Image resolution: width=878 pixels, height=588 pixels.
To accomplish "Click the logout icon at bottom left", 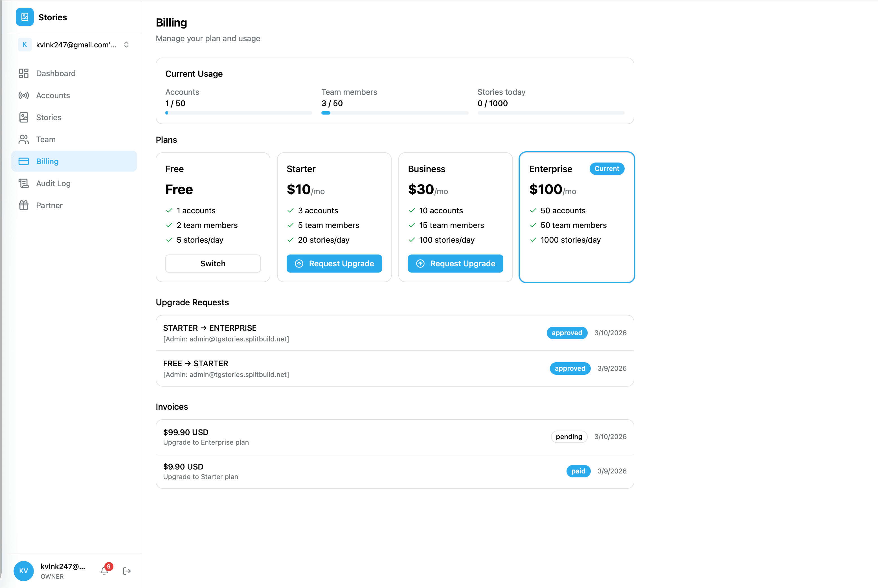I will point(126,571).
